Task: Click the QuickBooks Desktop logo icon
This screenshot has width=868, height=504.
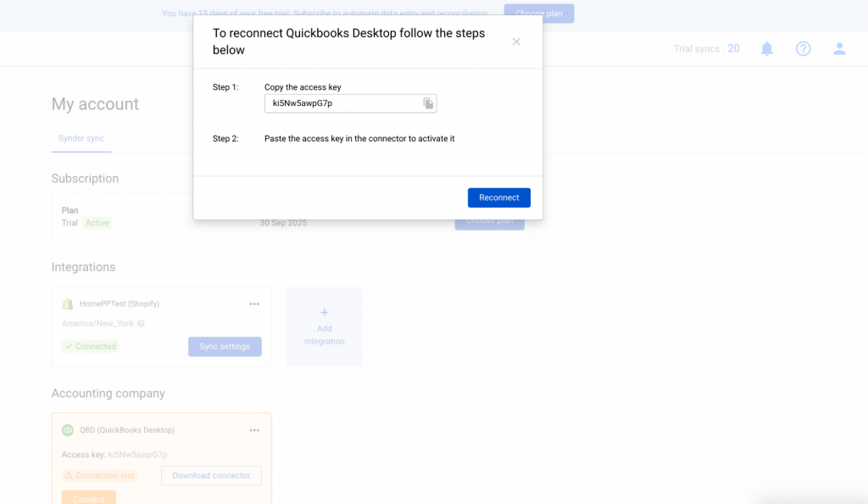Action: [68, 430]
